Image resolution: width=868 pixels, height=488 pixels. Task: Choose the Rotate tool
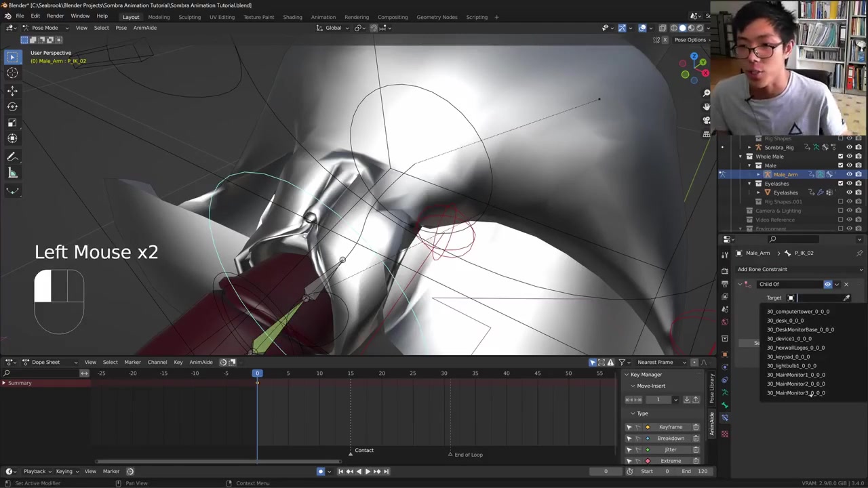[x=12, y=106]
